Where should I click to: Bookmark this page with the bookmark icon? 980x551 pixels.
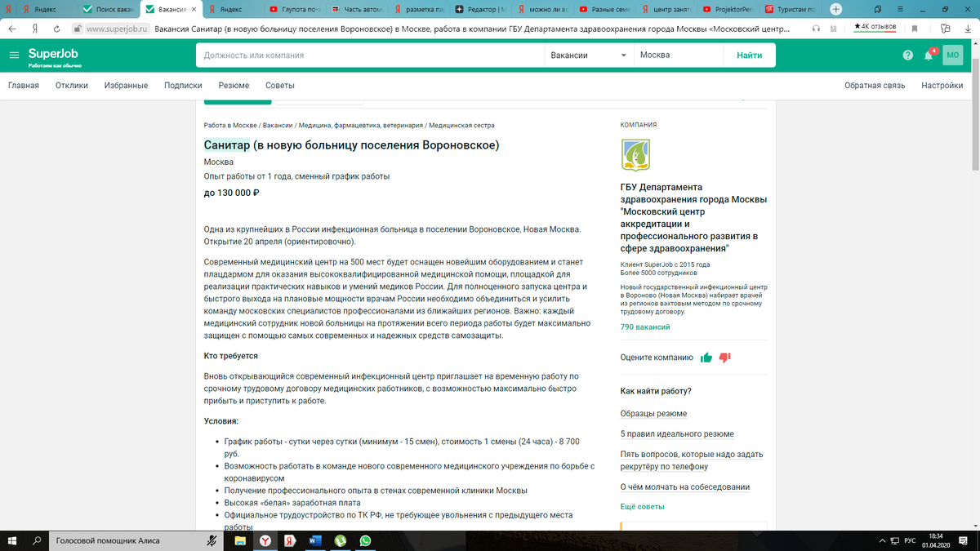pyautogui.click(x=915, y=28)
